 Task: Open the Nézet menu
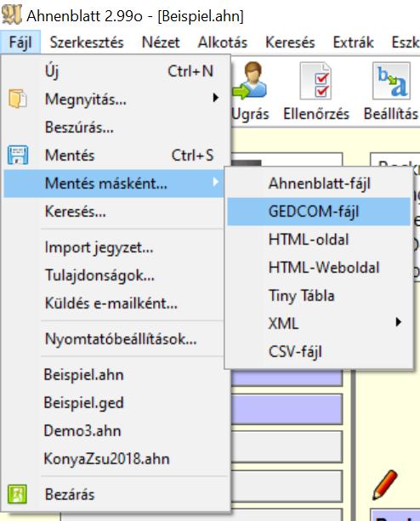click(161, 42)
